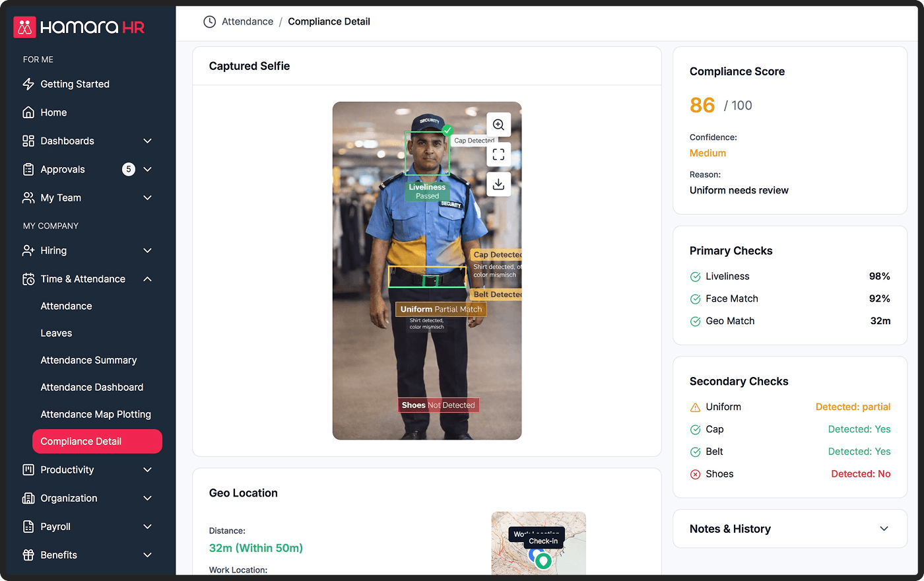Download the captured selfie image
This screenshot has width=924, height=581.
pos(498,184)
